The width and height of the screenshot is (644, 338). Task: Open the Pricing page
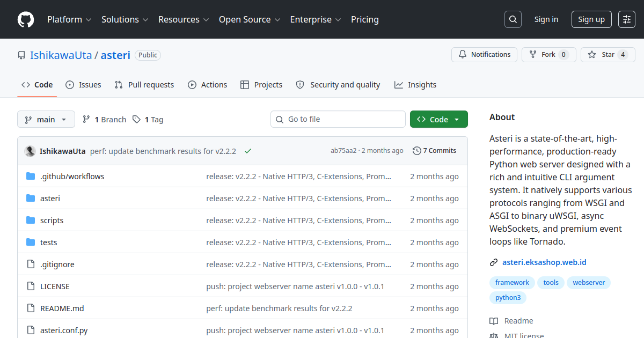tap(365, 19)
